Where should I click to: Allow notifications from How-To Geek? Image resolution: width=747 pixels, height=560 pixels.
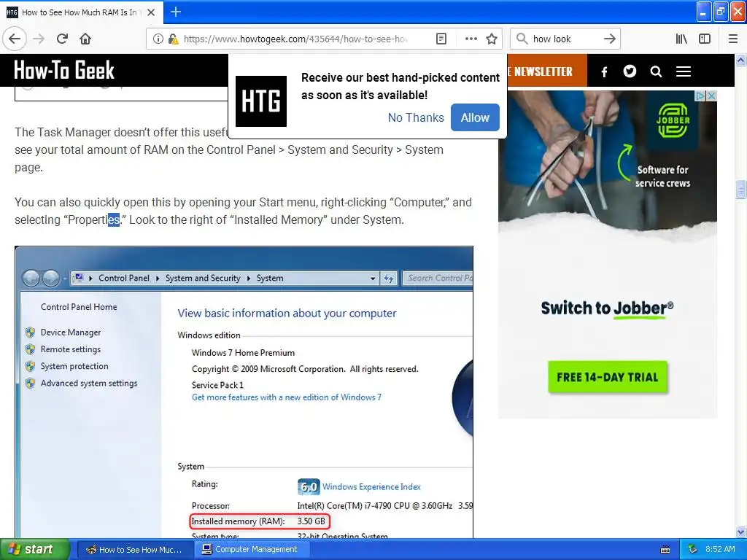click(x=475, y=117)
